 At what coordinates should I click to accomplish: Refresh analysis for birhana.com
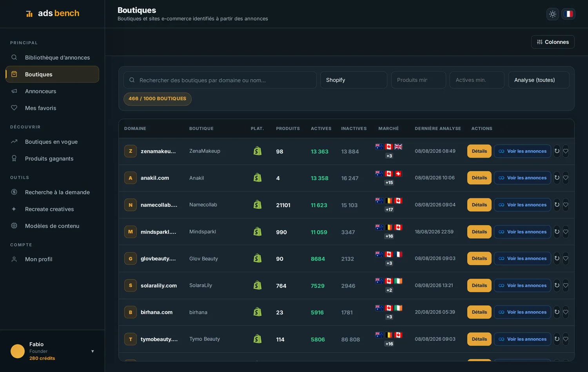557,312
